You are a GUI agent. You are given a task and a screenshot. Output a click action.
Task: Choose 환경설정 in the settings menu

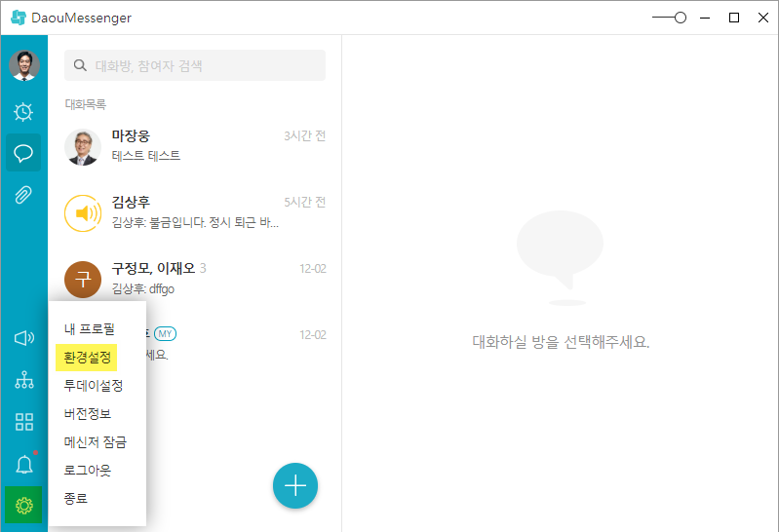coord(87,358)
